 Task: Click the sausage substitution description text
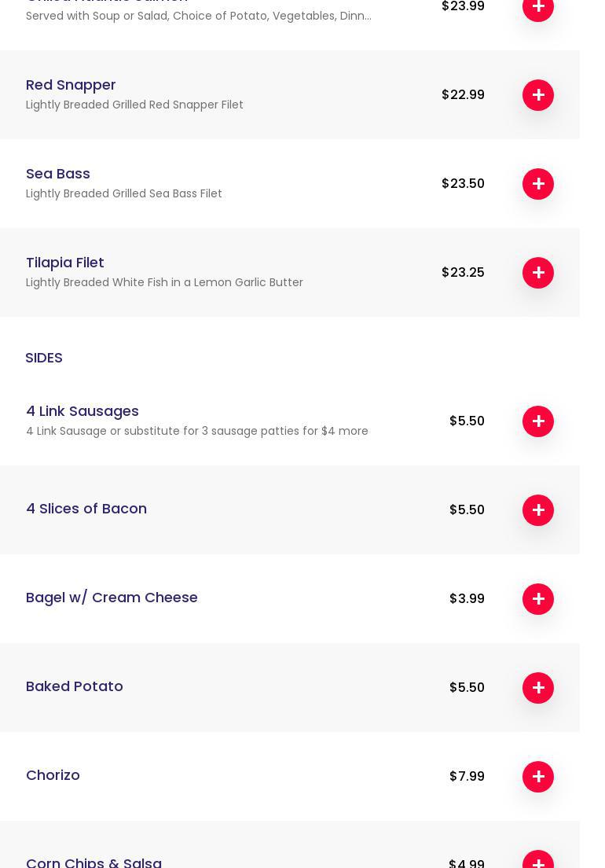point(197,431)
